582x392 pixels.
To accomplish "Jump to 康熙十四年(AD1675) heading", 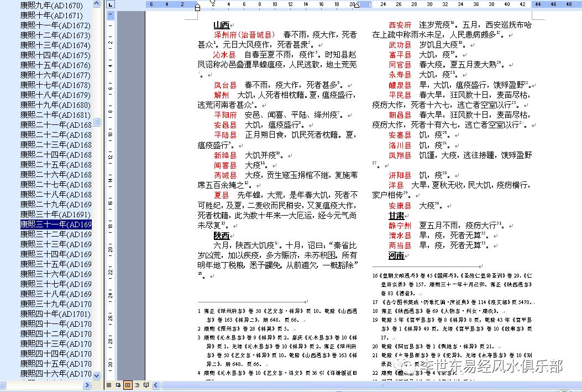I will pos(55,55).
